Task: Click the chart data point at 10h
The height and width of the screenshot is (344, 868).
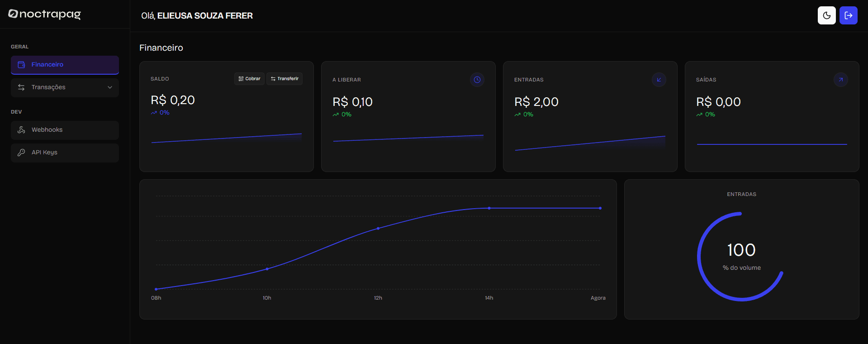Action: 267,269
